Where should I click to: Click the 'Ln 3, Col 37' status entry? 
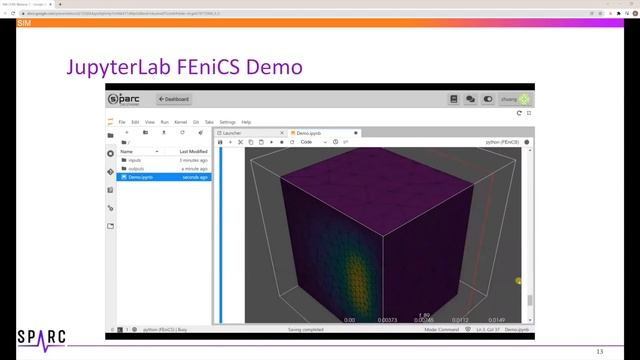[488, 329]
